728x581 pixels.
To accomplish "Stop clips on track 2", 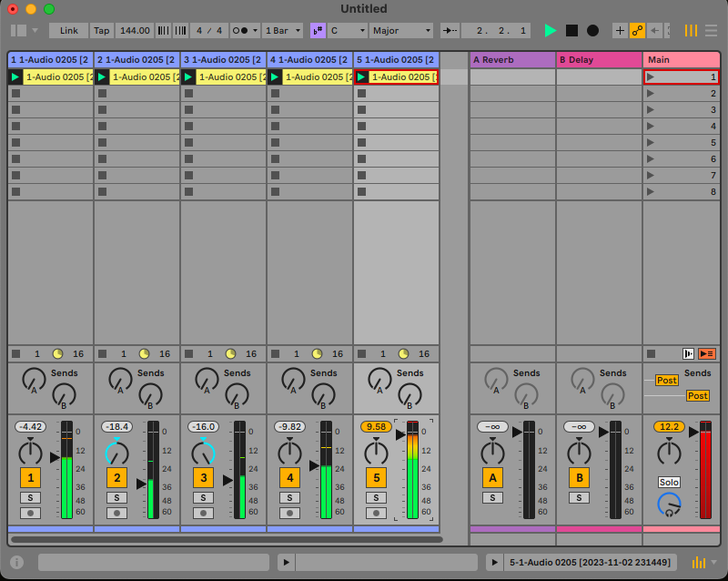I will (103, 353).
